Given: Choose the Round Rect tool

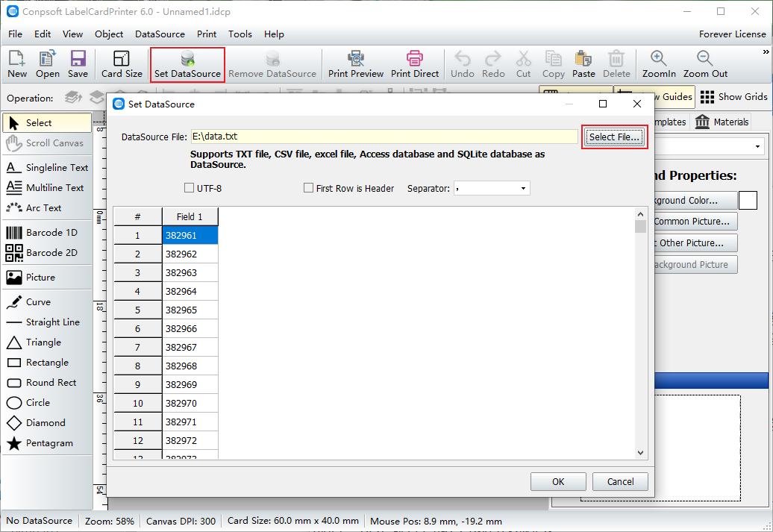Looking at the screenshot, I should tap(47, 383).
